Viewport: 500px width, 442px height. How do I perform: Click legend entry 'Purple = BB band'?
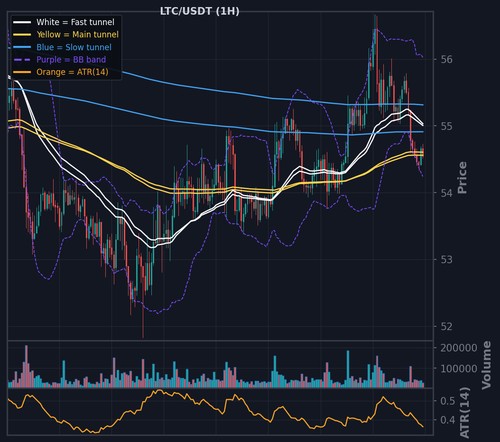(x=71, y=59)
